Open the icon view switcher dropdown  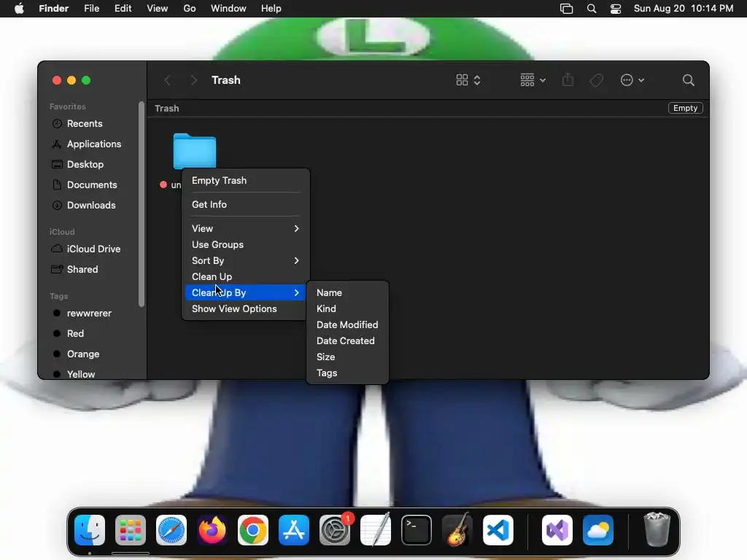coord(468,80)
